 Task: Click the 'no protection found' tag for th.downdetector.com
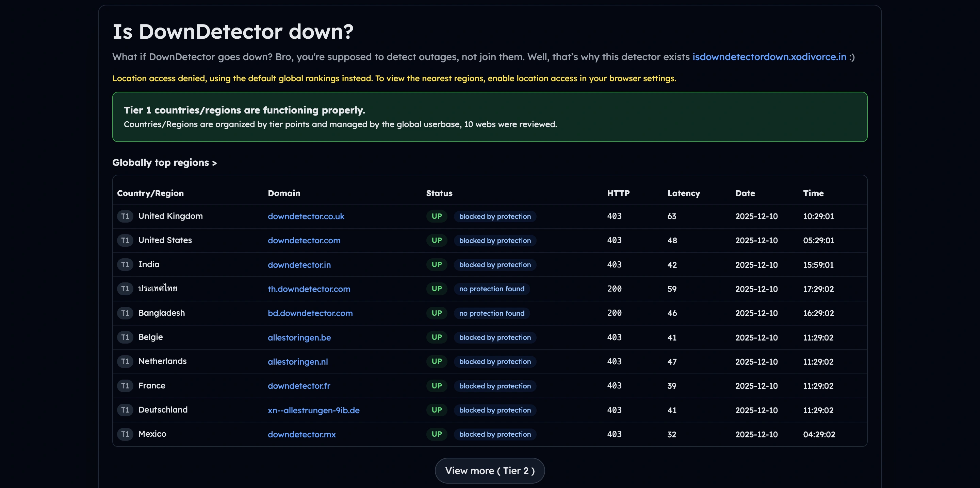coord(491,289)
